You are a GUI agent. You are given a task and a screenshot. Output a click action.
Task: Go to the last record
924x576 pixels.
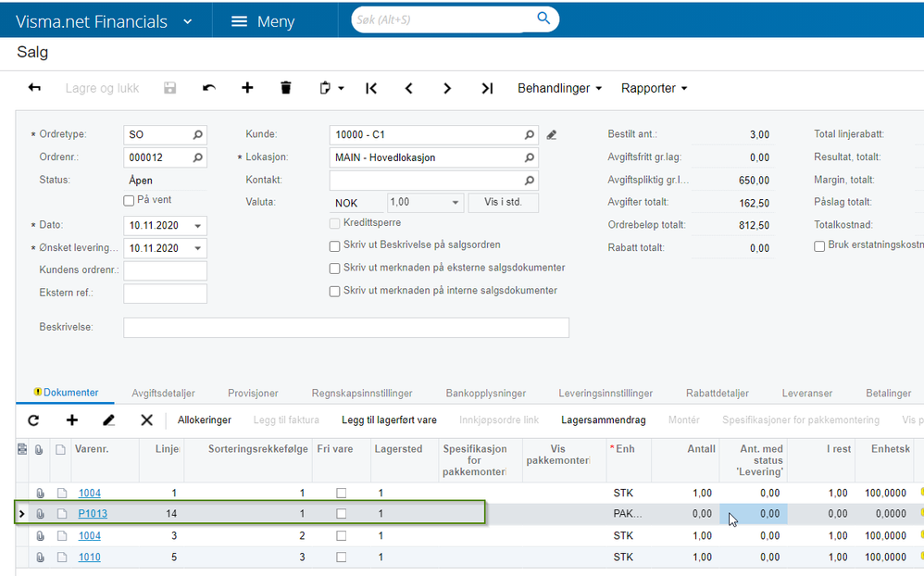(x=487, y=88)
